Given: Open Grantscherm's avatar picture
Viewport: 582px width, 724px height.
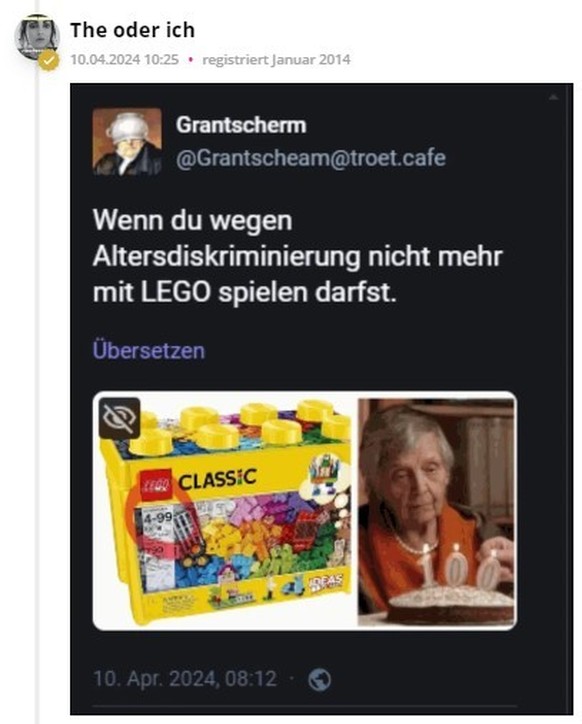Looking at the screenshot, I should tap(127, 142).
